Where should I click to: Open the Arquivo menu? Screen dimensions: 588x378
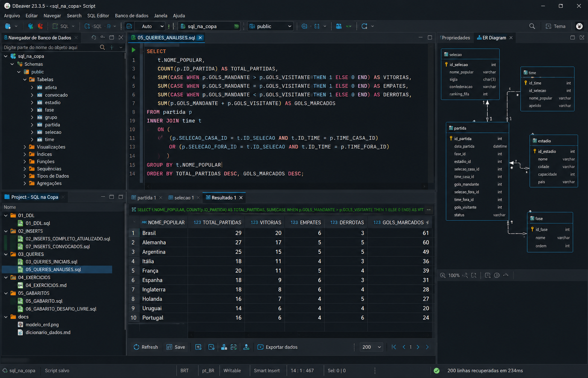(x=12, y=16)
